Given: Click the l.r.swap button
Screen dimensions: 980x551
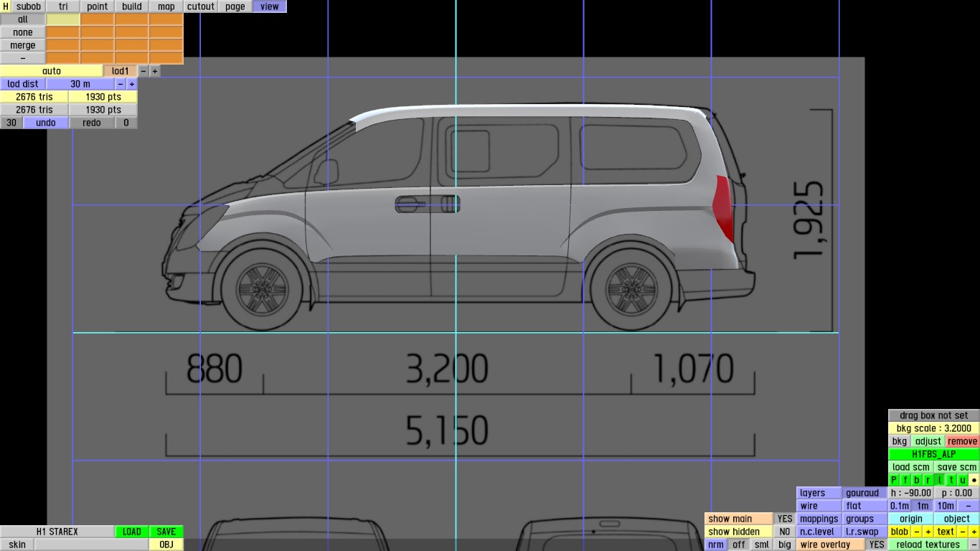Looking at the screenshot, I should pyautogui.click(x=865, y=532).
